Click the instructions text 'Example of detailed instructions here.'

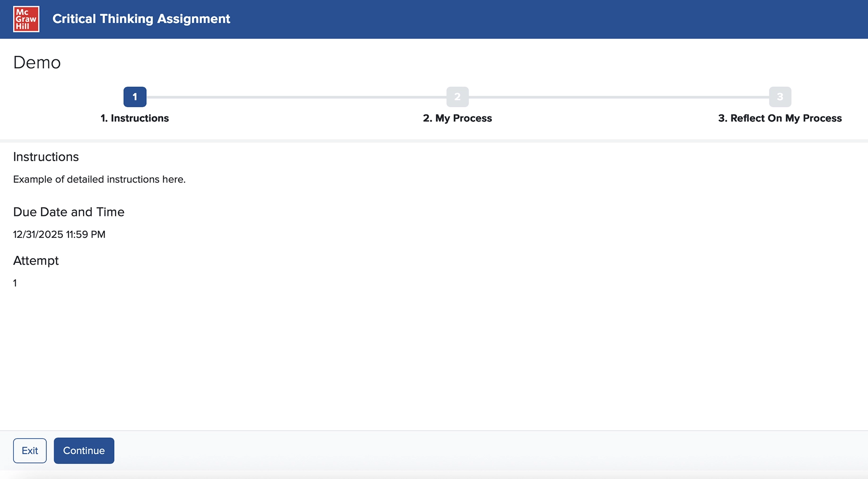tap(99, 179)
